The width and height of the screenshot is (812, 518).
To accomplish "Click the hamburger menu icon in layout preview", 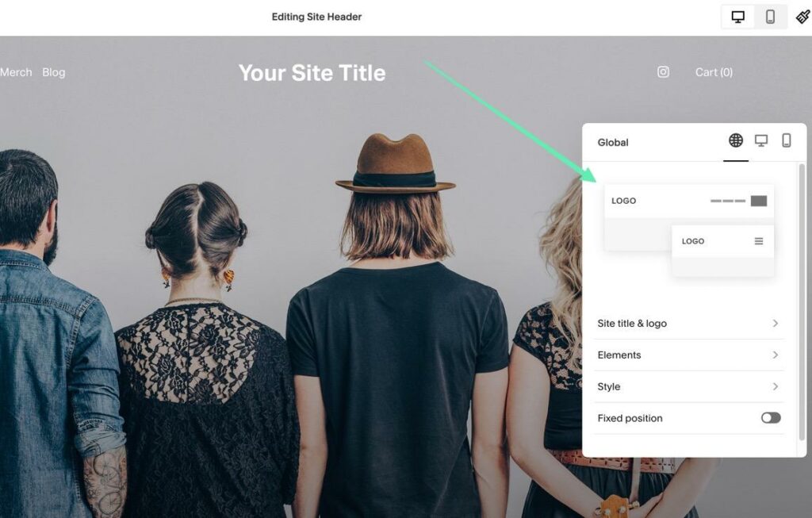I will (x=759, y=241).
